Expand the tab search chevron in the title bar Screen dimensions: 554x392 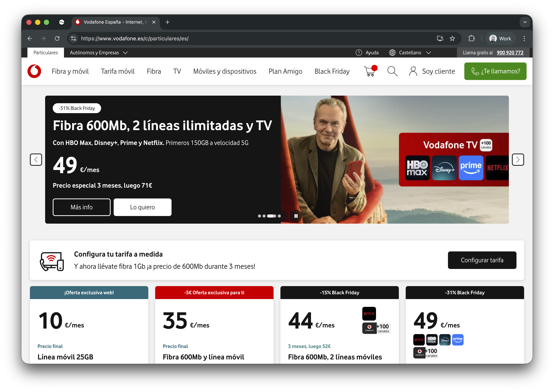(525, 22)
